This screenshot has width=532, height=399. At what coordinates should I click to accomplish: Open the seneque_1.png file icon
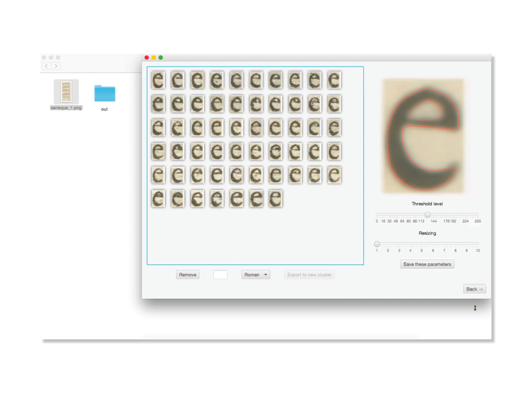[x=66, y=92]
